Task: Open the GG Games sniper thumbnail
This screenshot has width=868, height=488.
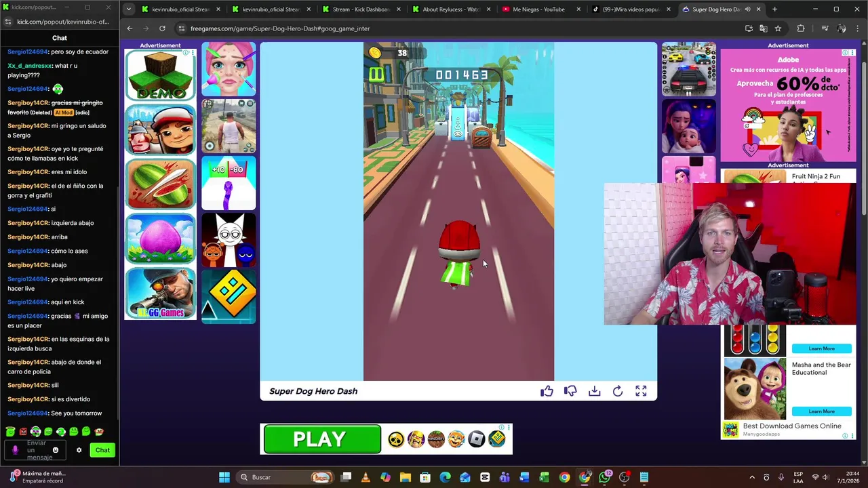Action: coord(160,294)
